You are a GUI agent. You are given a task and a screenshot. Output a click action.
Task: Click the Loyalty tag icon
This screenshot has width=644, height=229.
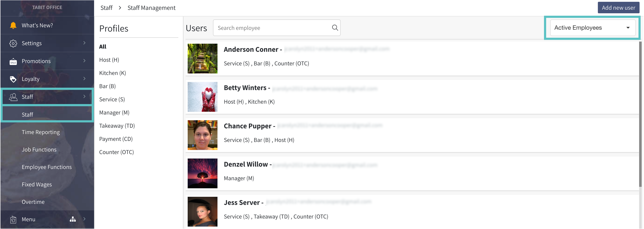[x=13, y=79]
